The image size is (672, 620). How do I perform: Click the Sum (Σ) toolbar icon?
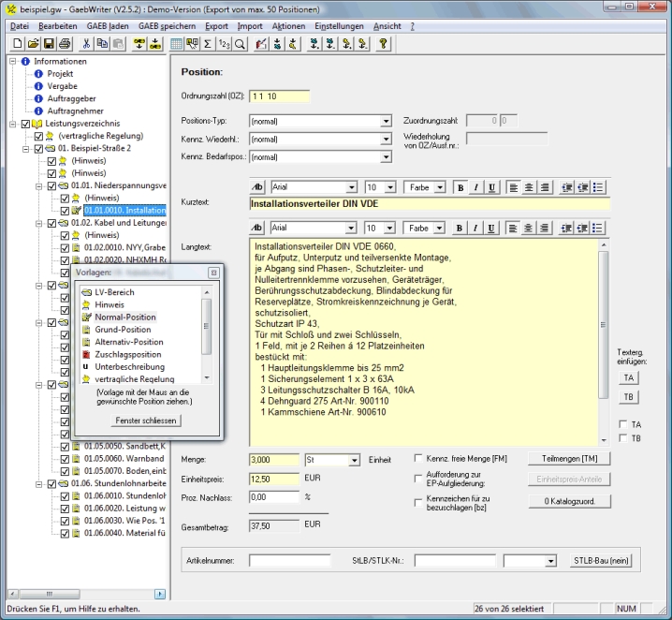(208, 43)
